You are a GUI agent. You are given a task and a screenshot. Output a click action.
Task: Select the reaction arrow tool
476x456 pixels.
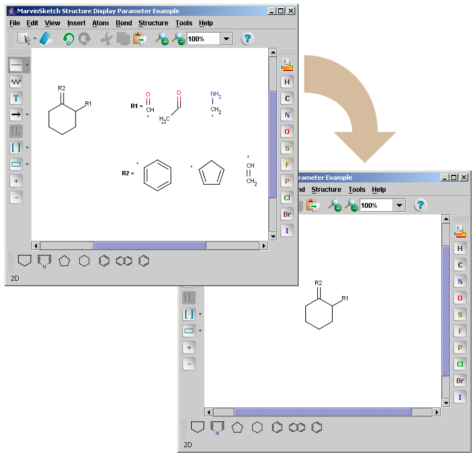click(x=16, y=115)
